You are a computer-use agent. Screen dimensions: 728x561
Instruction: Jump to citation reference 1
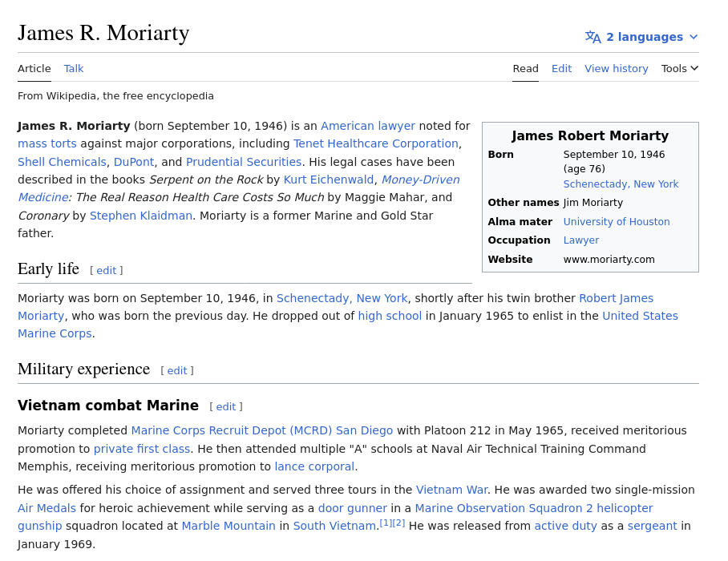pyautogui.click(x=386, y=523)
